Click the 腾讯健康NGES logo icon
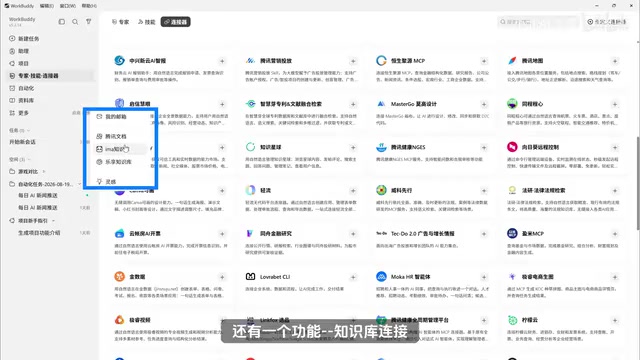The width and height of the screenshot is (640, 360). click(x=381, y=147)
